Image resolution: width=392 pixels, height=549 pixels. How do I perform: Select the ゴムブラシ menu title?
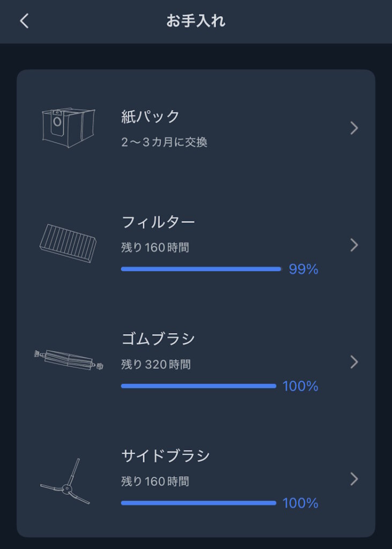point(158,339)
